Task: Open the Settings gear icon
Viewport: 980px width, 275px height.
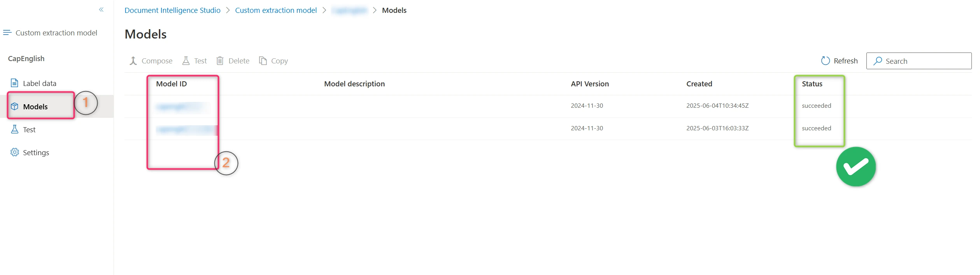Action: (x=14, y=152)
